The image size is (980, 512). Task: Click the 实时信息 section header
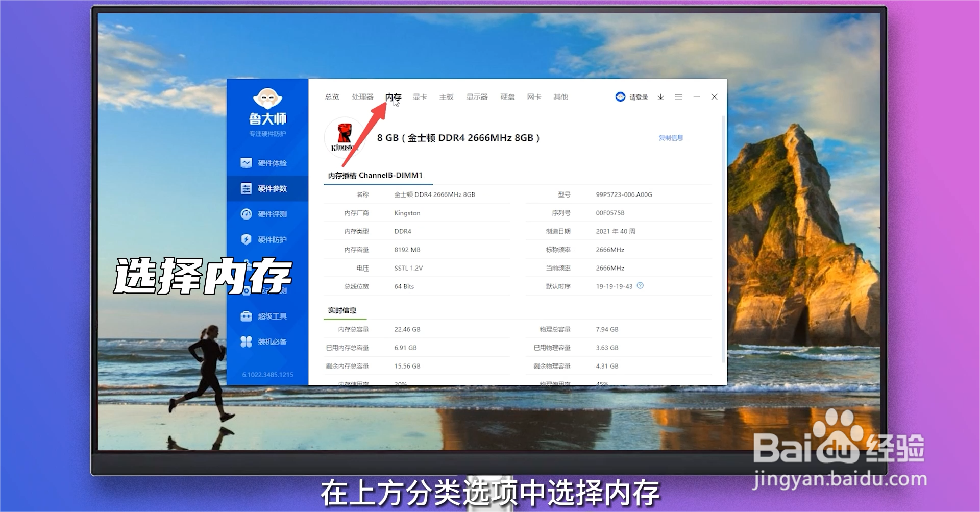point(342,310)
